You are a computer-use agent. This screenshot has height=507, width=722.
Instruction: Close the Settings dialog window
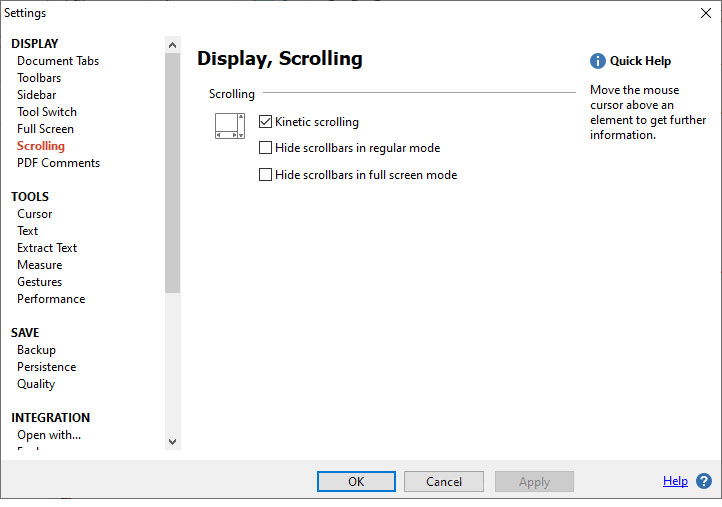coord(705,13)
